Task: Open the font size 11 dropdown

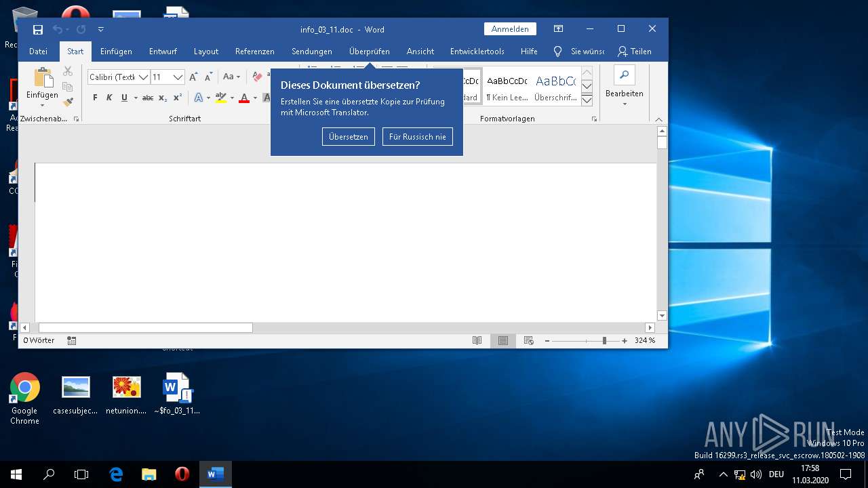Action: [x=178, y=77]
